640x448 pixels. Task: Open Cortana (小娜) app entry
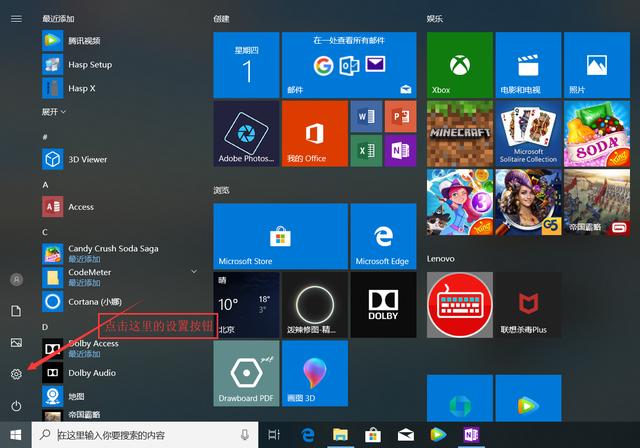118,302
